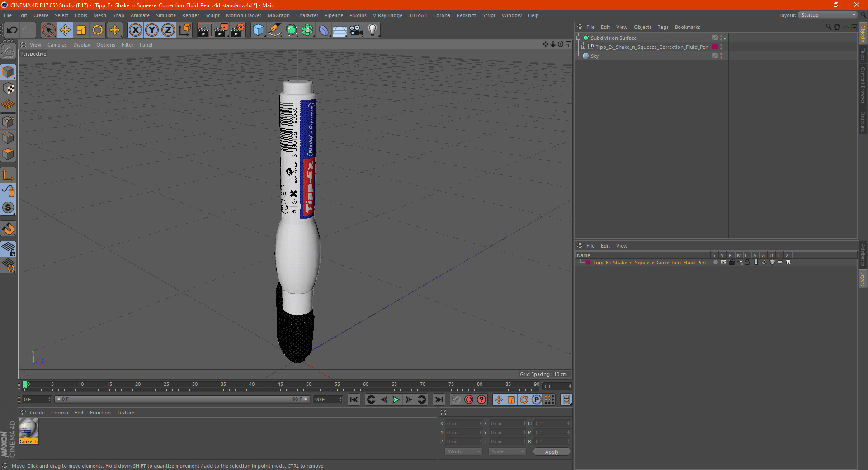Toggle layer render visibility for Tipp_Ex layer
This screenshot has width=868, height=470.
(x=731, y=262)
